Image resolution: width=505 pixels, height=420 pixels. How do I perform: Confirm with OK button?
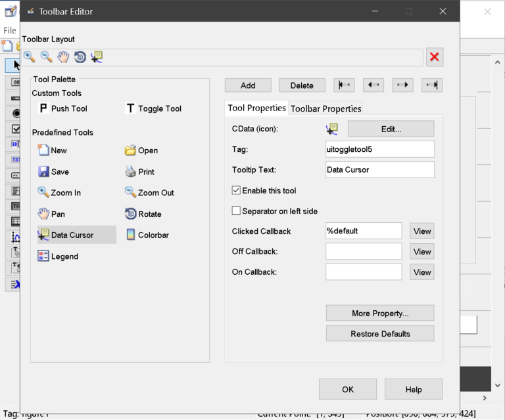tap(348, 389)
